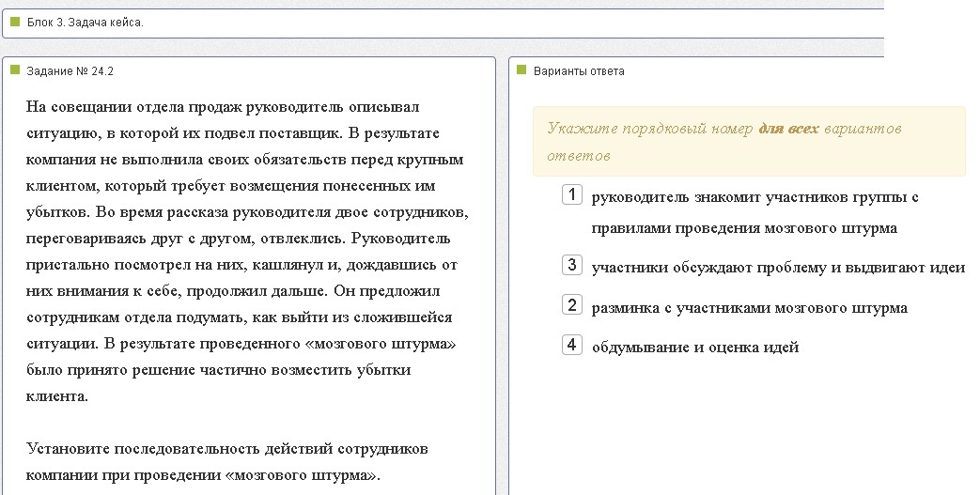Screen dimensions: 980x495
Task: Select answer 'разминка с участниками мозгового штурма'
Action: (x=750, y=308)
